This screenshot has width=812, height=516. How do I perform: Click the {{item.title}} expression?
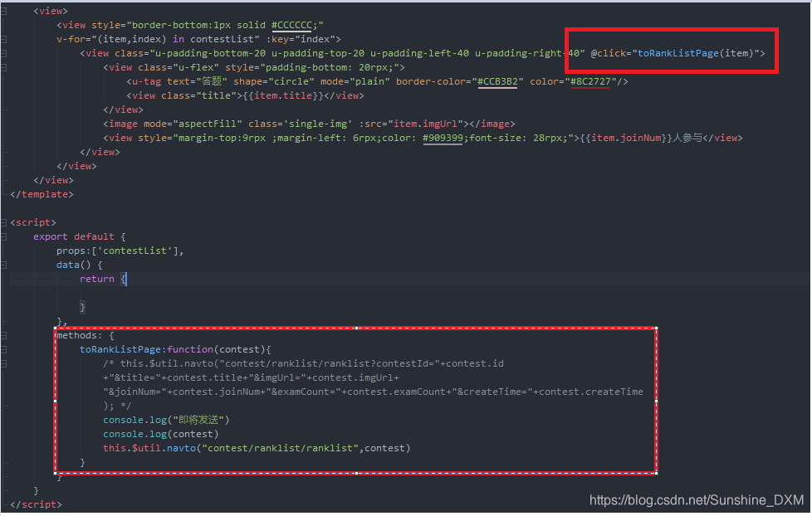(x=284, y=95)
